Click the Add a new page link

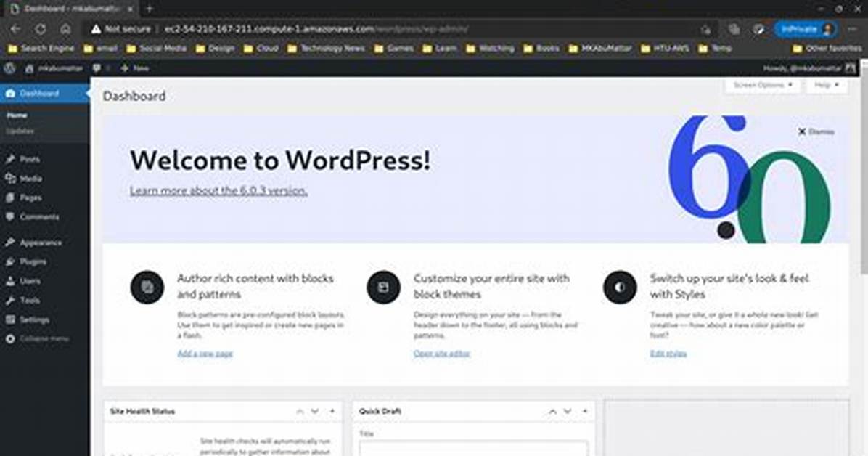coord(205,354)
